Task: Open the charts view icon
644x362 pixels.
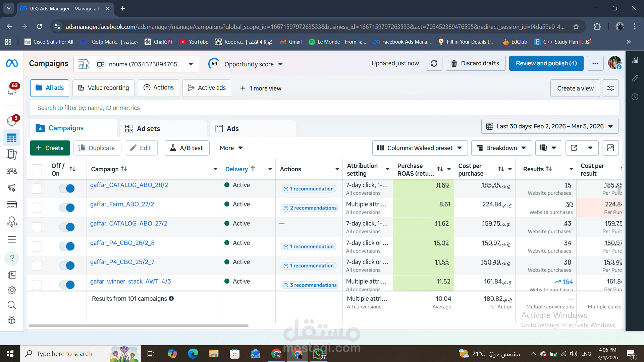Action: 610,148
